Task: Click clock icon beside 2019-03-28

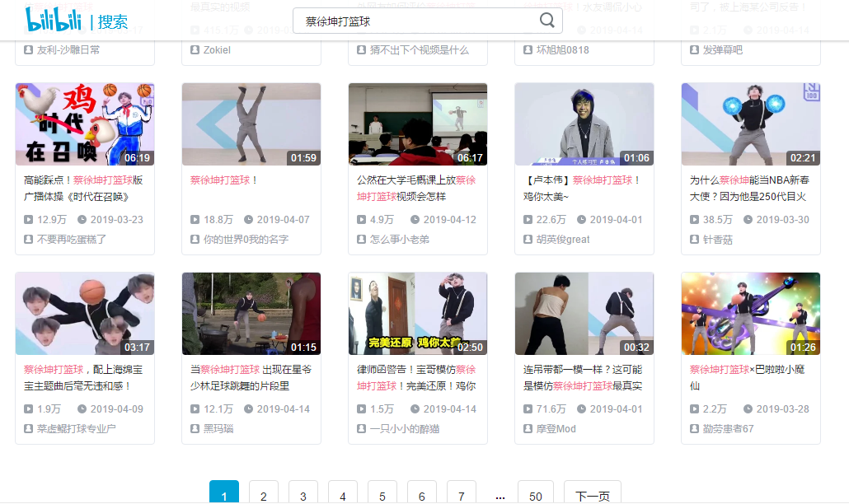Action: click(748, 408)
